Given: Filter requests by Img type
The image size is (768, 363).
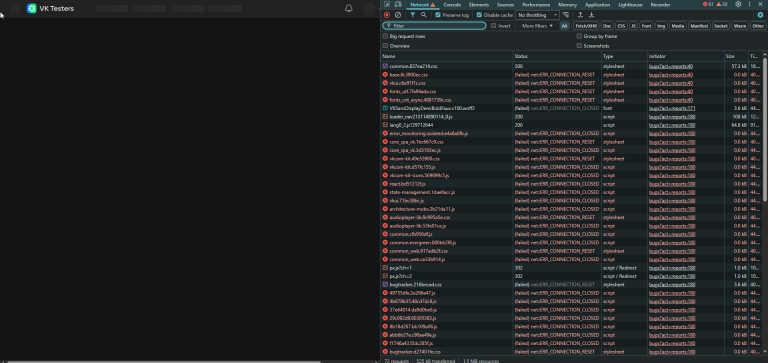Looking at the screenshot, I should 661,26.
